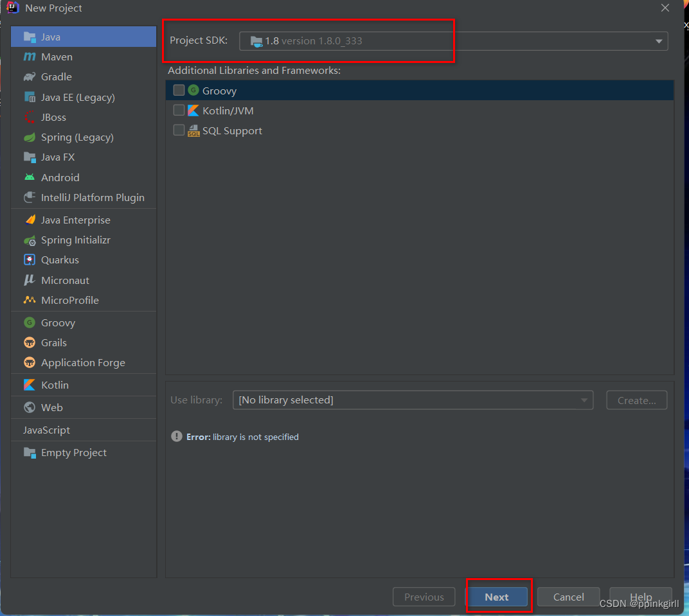Viewport: 689px width, 616px height.
Task: Click 'IntelliJ Platform Plugin' label in sidebar
Action: 93,198
